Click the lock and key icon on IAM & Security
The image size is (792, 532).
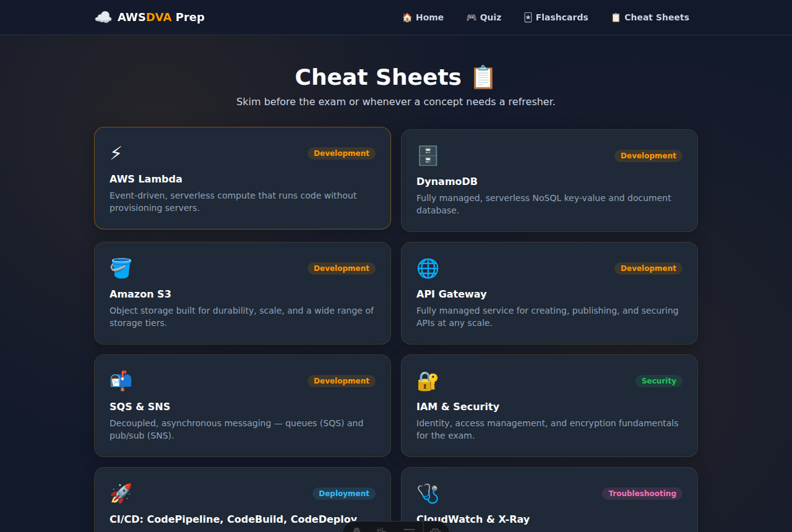(x=428, y=381)
